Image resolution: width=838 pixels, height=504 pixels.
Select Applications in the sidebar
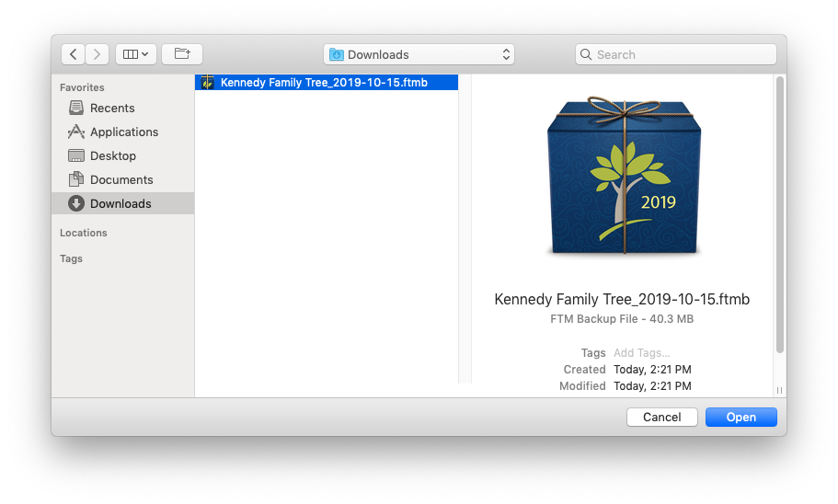point(123,132)
